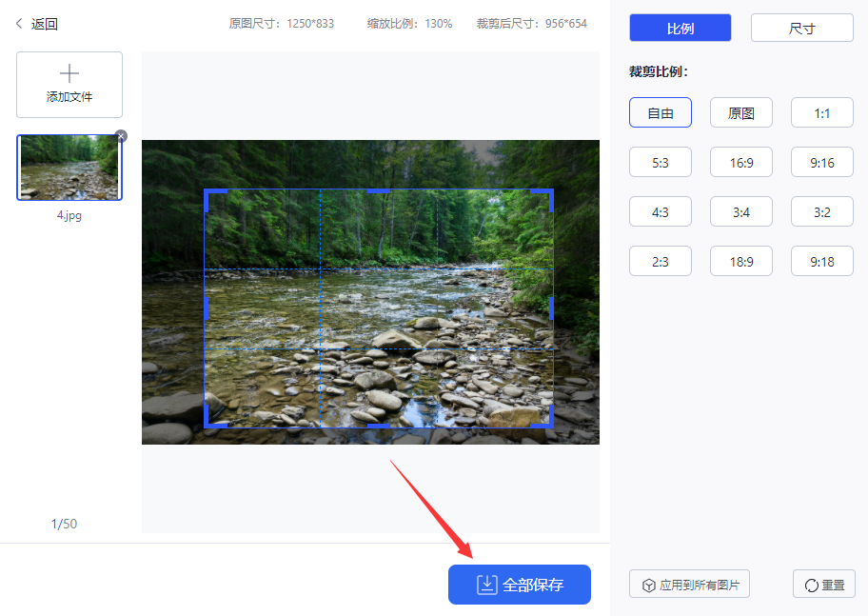Set crop ratio to 5:3
Image resolution: width=868 pixels, height=616 pixels.
click(661, 162)
